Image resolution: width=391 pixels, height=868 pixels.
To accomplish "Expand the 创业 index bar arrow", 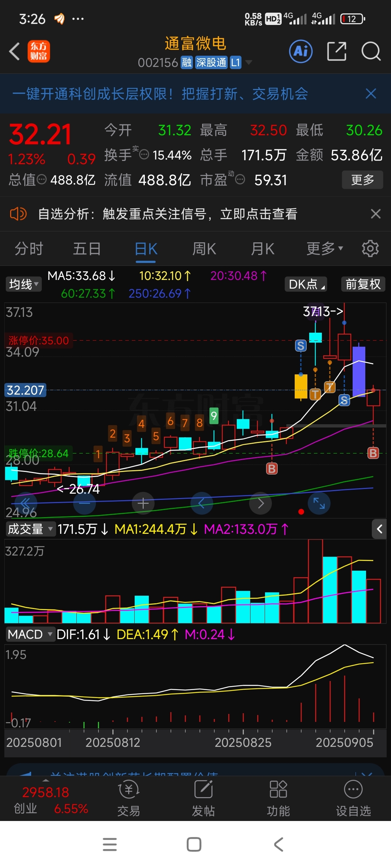I will click(x=46, y=780).
